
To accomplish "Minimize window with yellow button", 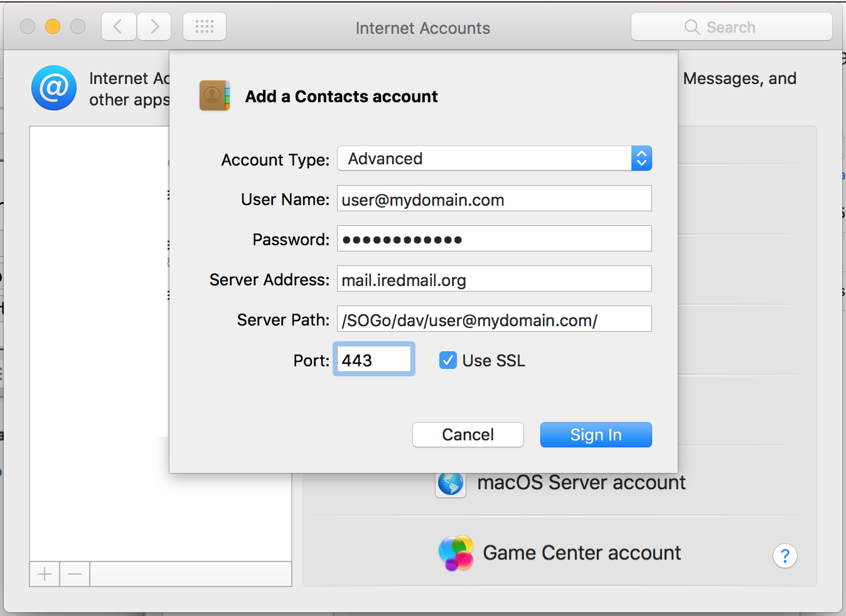I will point(53,26).
